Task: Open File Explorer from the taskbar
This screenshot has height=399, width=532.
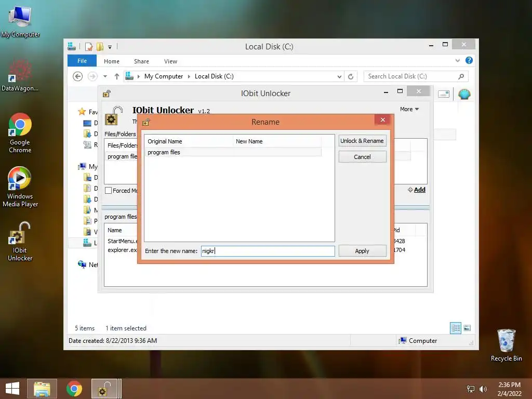Action: pyautogui.click(x=42, y=389)
